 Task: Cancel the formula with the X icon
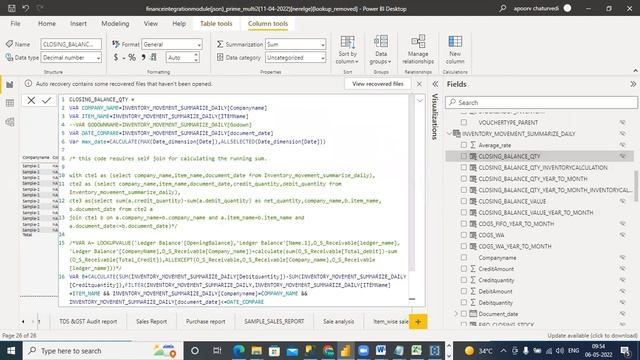click(x=31, y=100)
